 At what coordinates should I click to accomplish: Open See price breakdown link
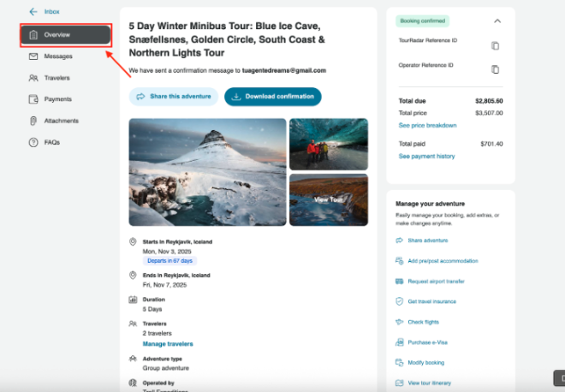[x=427, y=125]
